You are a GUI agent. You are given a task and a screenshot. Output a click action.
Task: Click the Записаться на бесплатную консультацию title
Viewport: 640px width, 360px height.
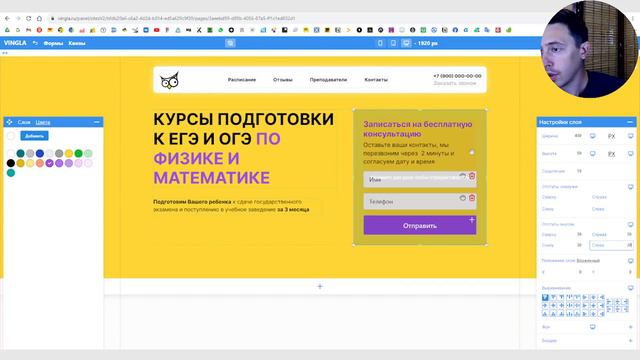click(418, 129)
